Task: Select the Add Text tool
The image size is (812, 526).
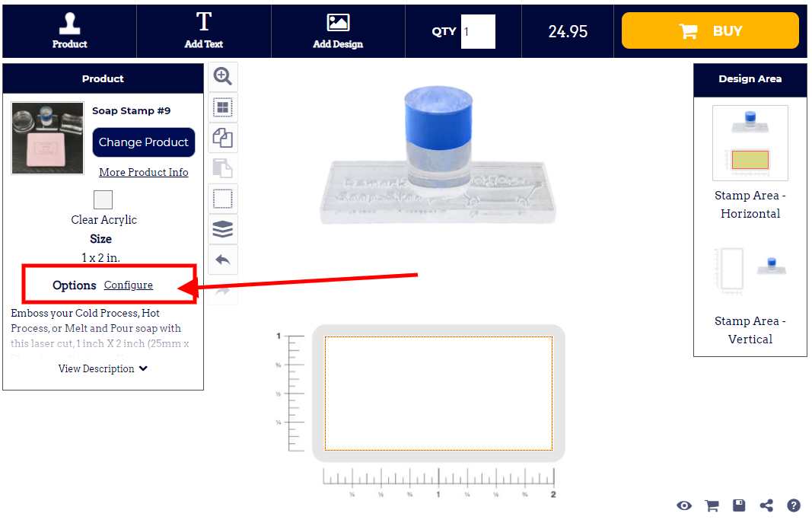Action: pos(203,31)
